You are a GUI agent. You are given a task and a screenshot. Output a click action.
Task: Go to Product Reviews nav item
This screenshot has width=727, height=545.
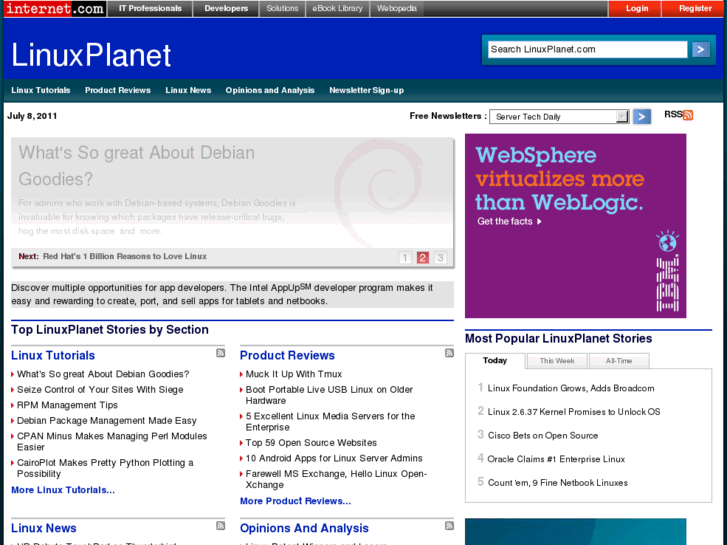(118, 90)
